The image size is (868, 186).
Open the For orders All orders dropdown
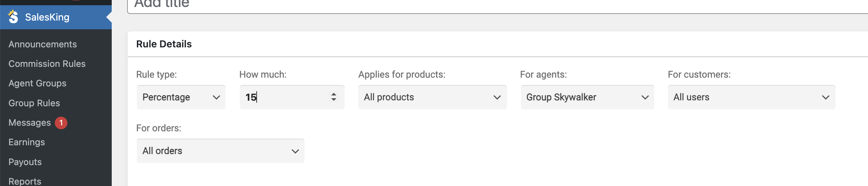coord(220,151)
